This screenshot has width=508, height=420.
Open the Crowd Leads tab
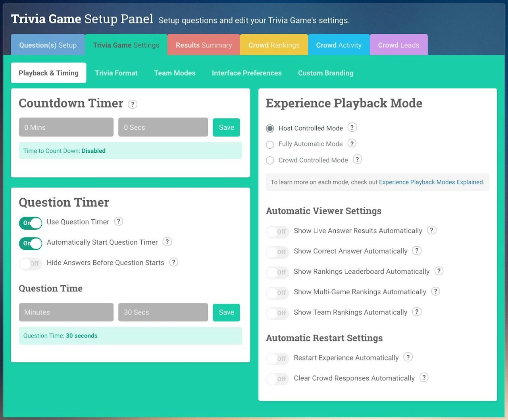(398, 45)
